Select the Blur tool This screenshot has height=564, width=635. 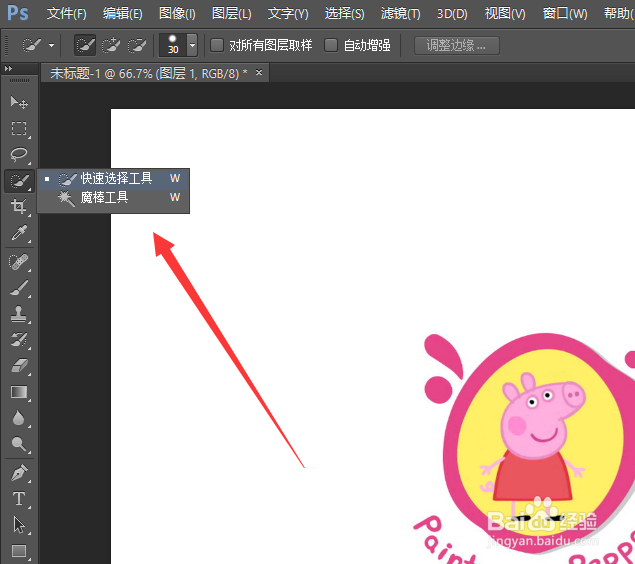[19, 418]
